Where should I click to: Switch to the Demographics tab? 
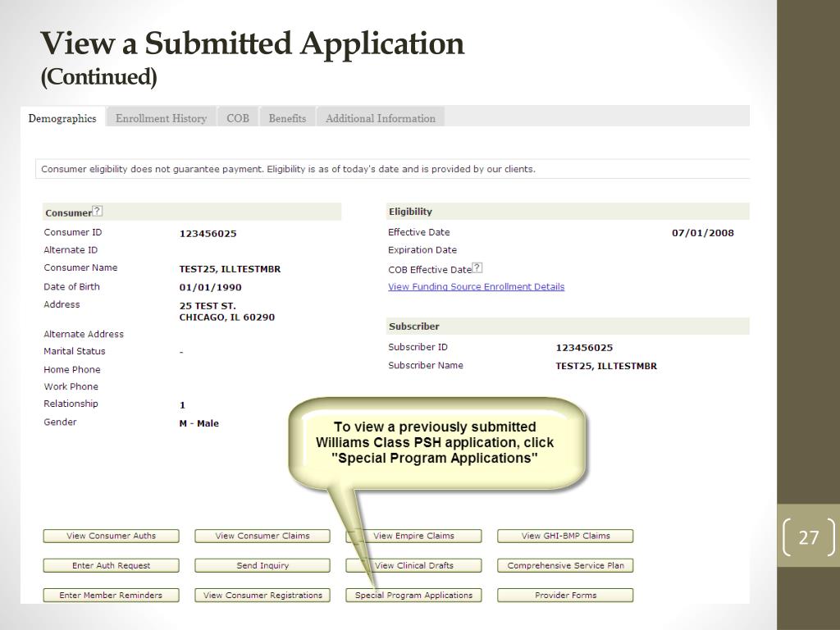62,118
